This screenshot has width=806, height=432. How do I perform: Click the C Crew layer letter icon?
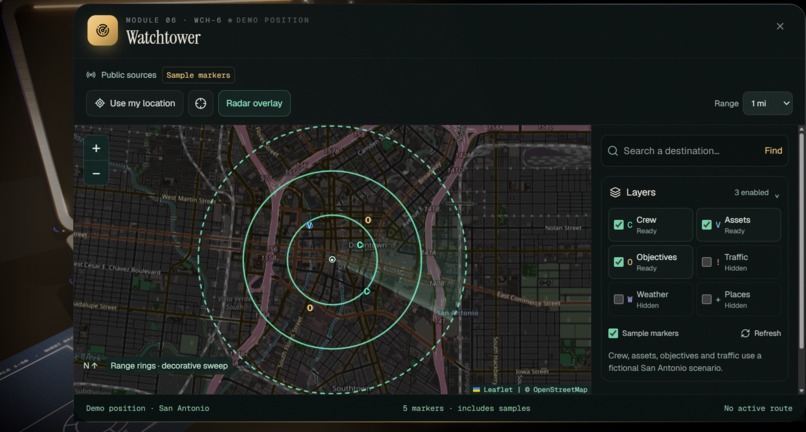point(630,225)
